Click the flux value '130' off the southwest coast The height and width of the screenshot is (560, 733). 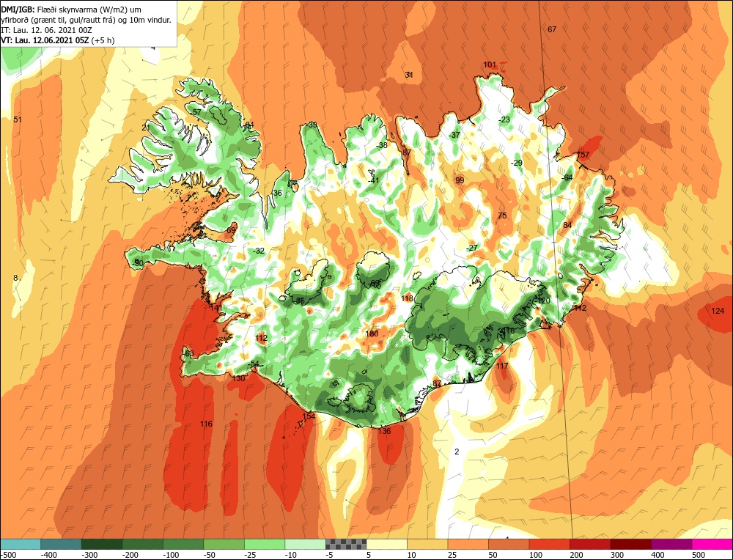point(239,378)
